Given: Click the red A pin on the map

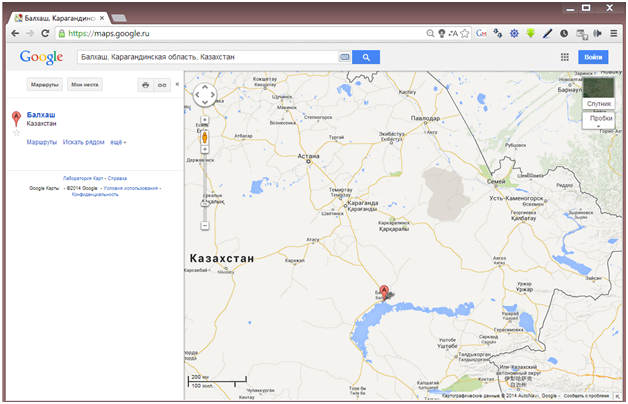Looking at the screenshot, I should tap(384, 293).
